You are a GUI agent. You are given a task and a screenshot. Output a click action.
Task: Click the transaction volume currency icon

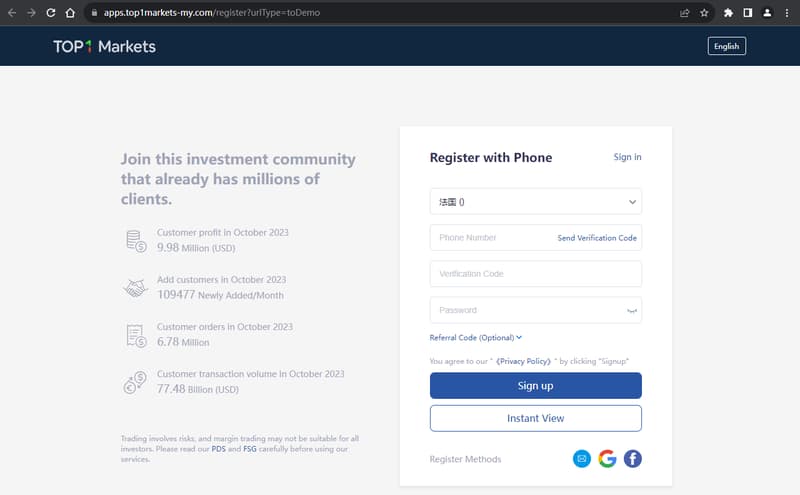click(135, 383)
